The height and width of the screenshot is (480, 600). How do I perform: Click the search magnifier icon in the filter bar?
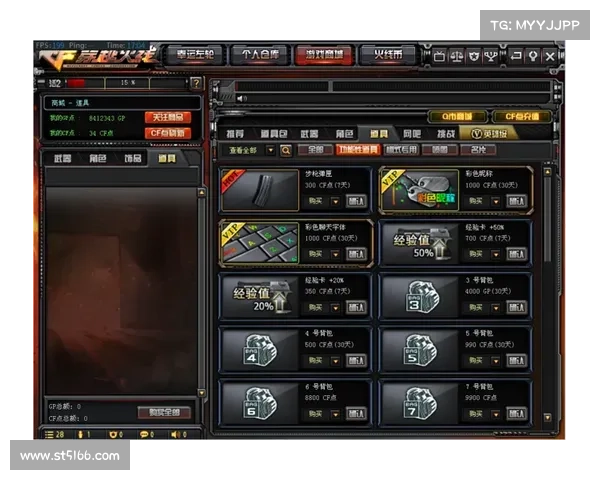click(x=286, y=150)
